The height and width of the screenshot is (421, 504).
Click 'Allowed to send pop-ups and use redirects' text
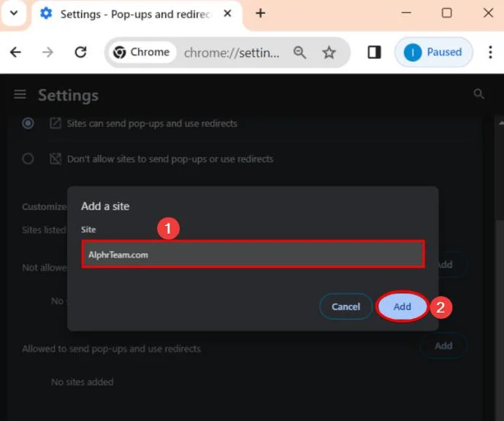111,349
